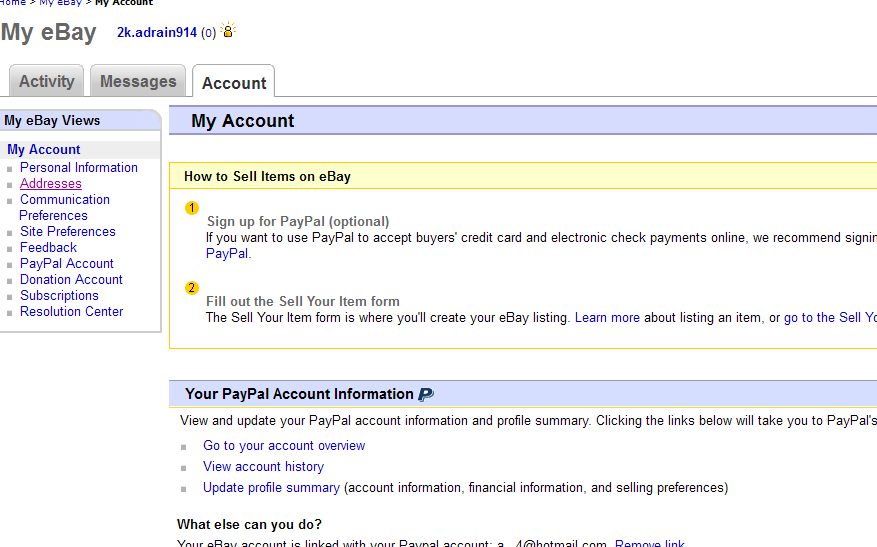Open the 2k.adrain914 username link
Image resolution: width=877 pixels, height=547 pixels.
[157, 32]
